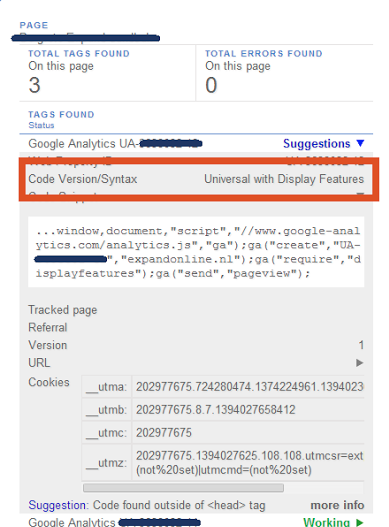Image resolution: width=389 pixels, height=527 pixels.
Task: Click the blue Suggestion label link
Action: point(57,505)
